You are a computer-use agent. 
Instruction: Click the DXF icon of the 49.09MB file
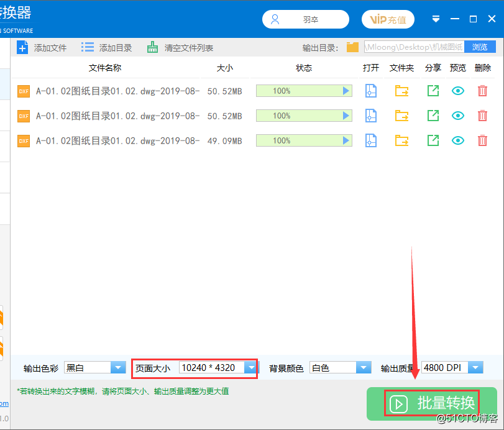(x=24, y=141)
